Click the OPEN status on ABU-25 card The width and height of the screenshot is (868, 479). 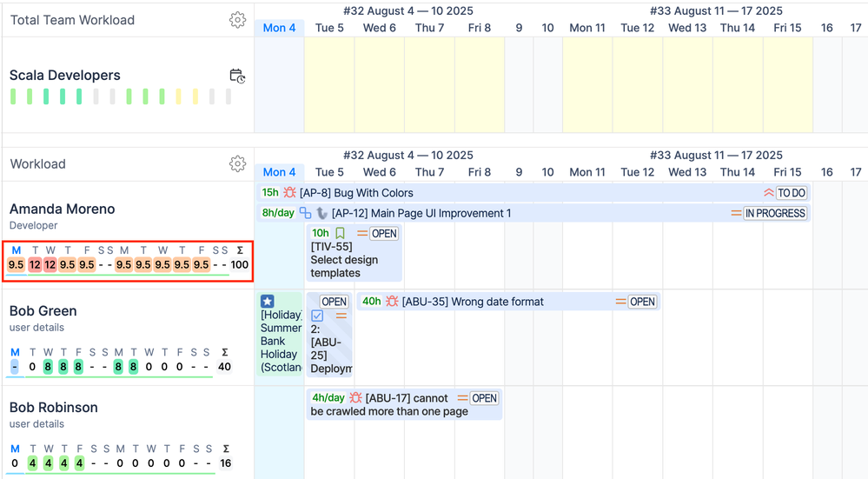[x=335, y=302]
